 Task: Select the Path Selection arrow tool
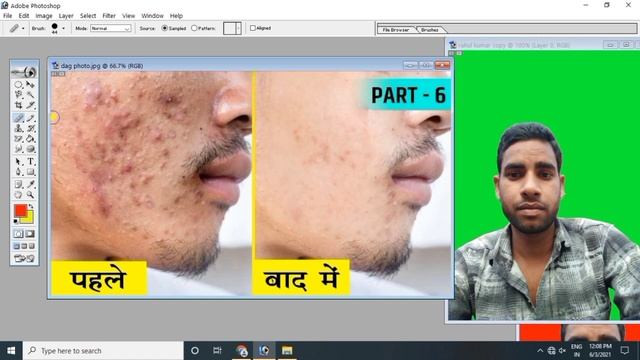18,162
